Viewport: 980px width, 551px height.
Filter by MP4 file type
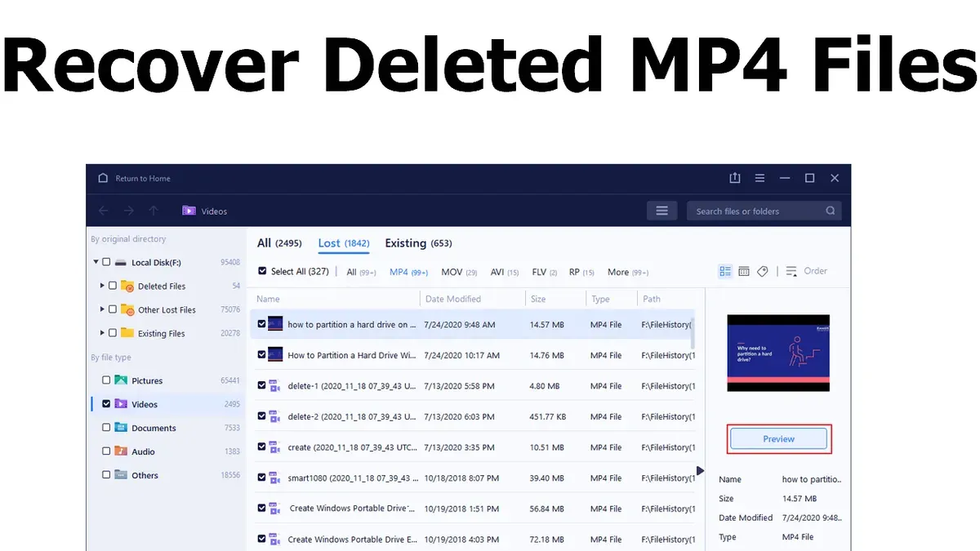(408, 272)
